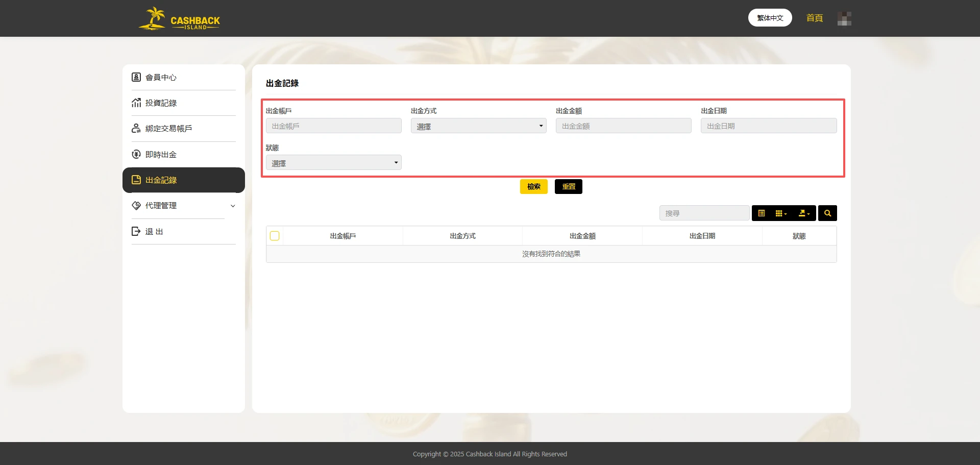Open 即時出金 via its coin icon
The height and width of the screenshot is (465, 980).
[x=136, y=154]
